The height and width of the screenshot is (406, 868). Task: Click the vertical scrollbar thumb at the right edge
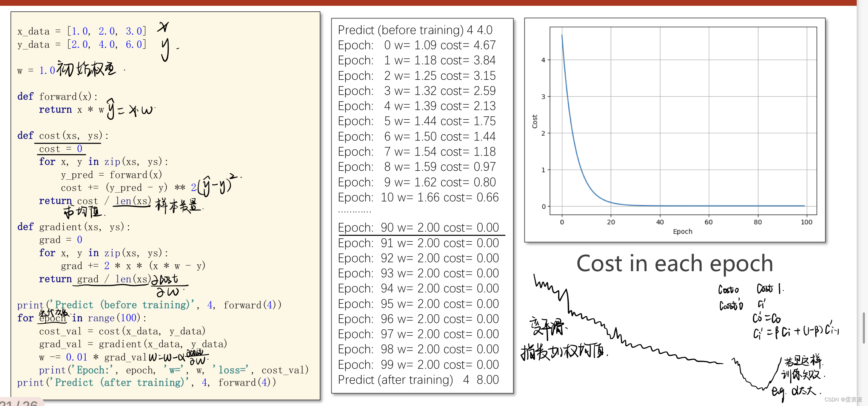point(864,327)
